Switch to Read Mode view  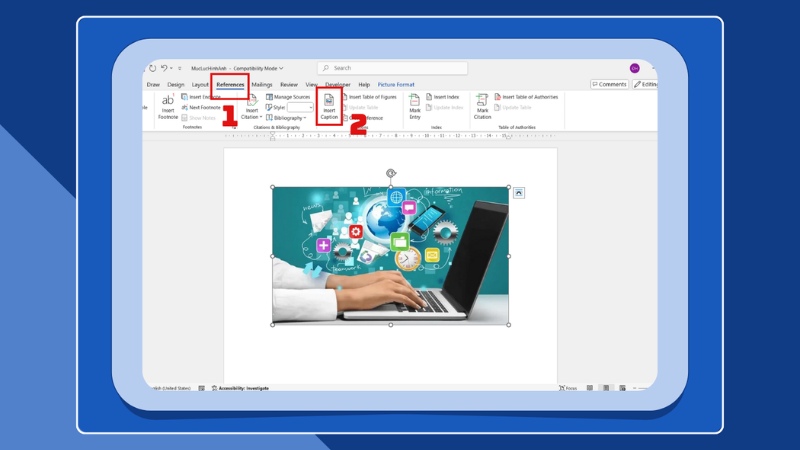(x=590, y=388)
